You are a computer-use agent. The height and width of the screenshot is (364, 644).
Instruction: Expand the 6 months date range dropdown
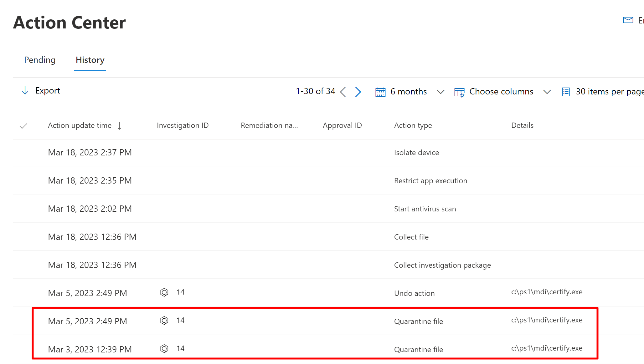tap(440, 92)
